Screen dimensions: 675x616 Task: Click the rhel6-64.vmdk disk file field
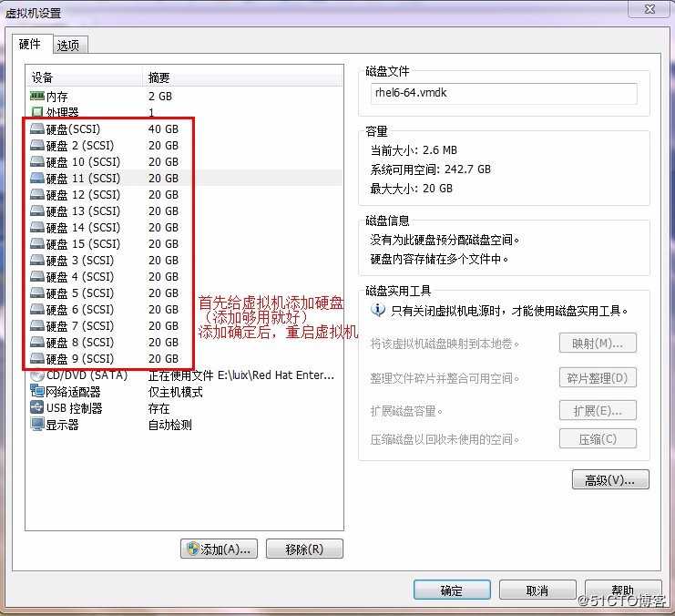[x=504, y=93]
